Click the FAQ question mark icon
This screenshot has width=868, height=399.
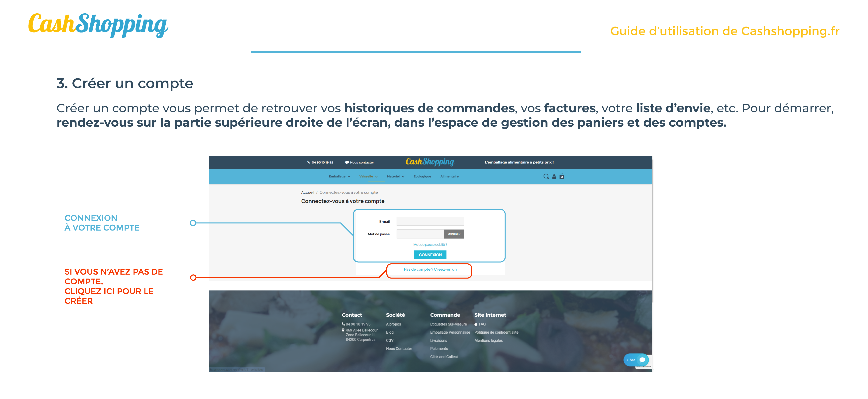click(x=476, y=324)
